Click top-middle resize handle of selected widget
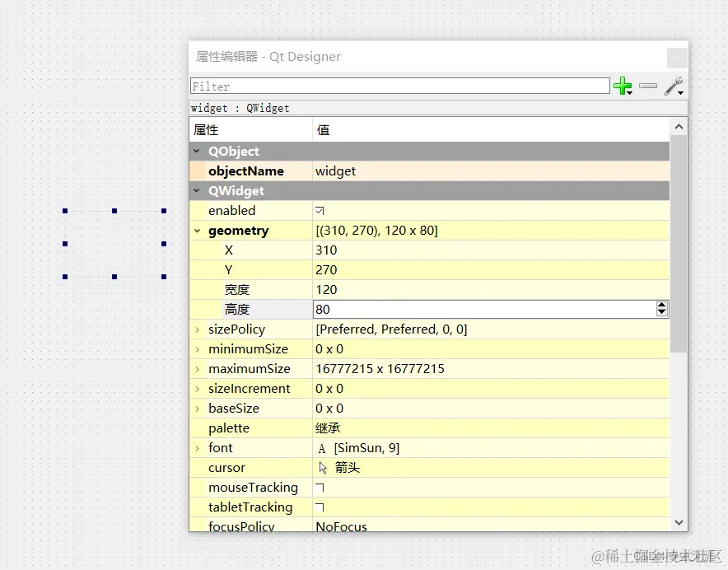This screenshot has height=570, width=728. 114,211
